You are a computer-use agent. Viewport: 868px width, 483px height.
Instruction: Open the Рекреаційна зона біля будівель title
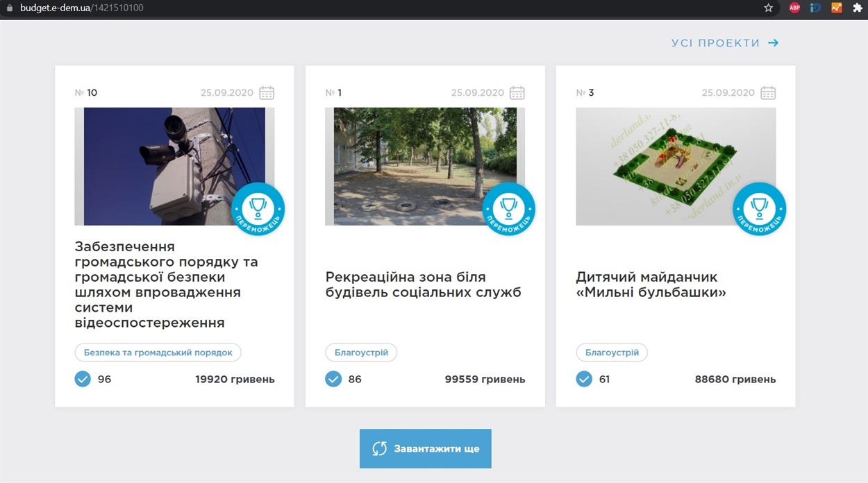[x=423, y=285]
